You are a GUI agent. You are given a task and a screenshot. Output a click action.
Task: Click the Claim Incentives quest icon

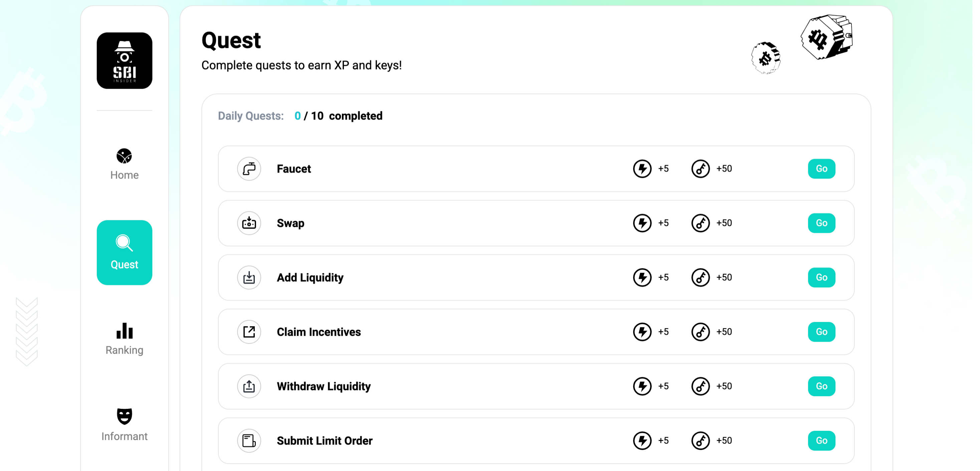[249, 332]
